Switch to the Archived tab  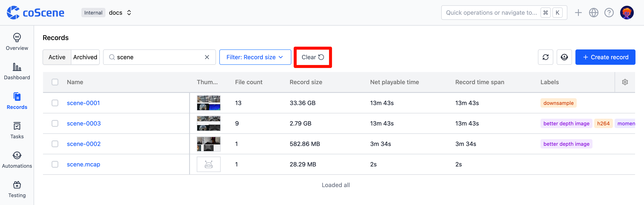(85, 57)
